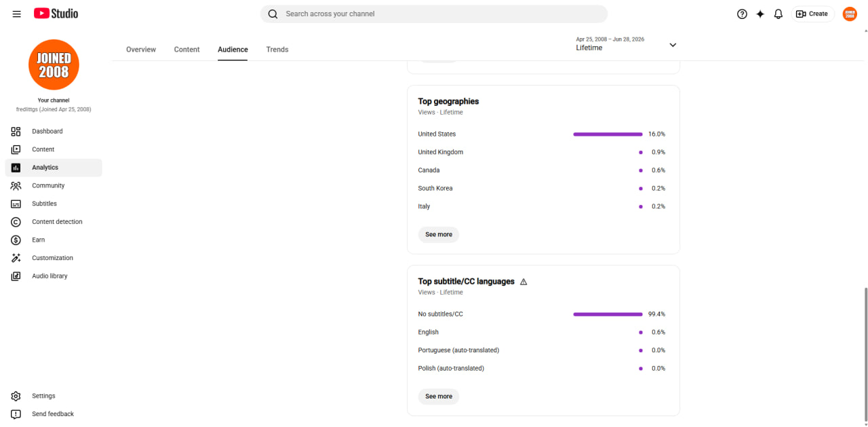This screenshot has height=427, width=868.
Task: Open the notifications bell
Action: [778, 14]
